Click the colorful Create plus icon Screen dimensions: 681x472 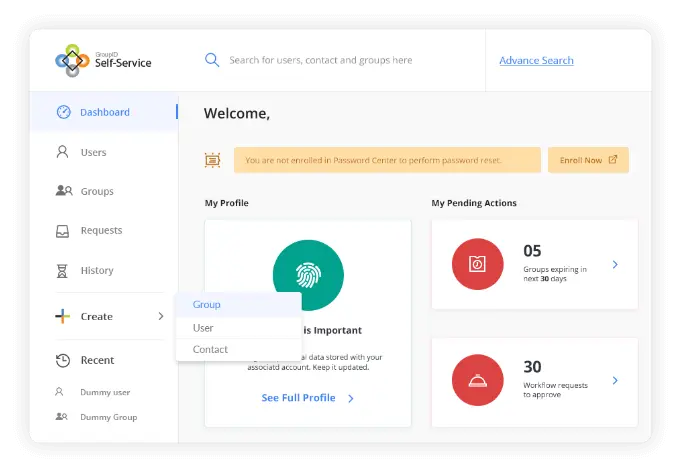pyautogui.click(x=63, y=317)
